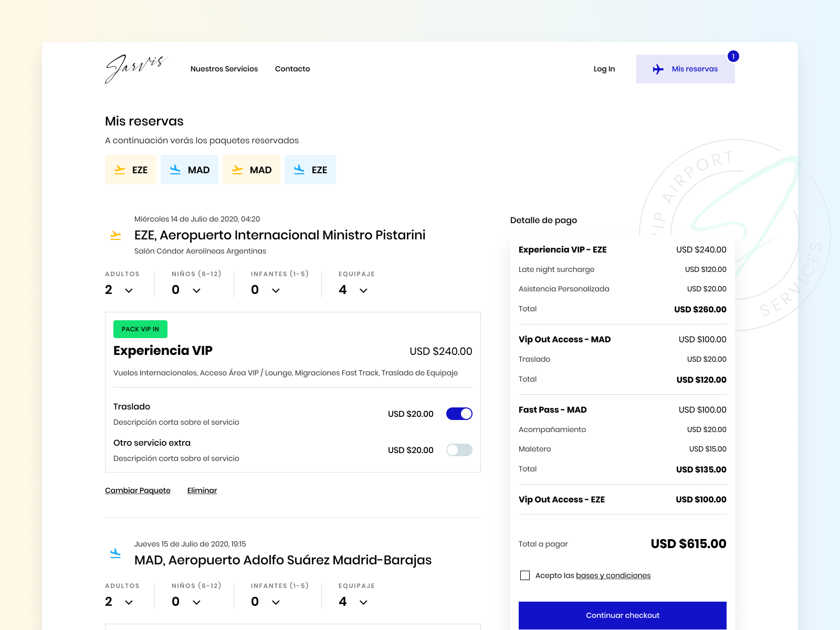Open Nuestros Servicios in the navigation

pos(224,69)
